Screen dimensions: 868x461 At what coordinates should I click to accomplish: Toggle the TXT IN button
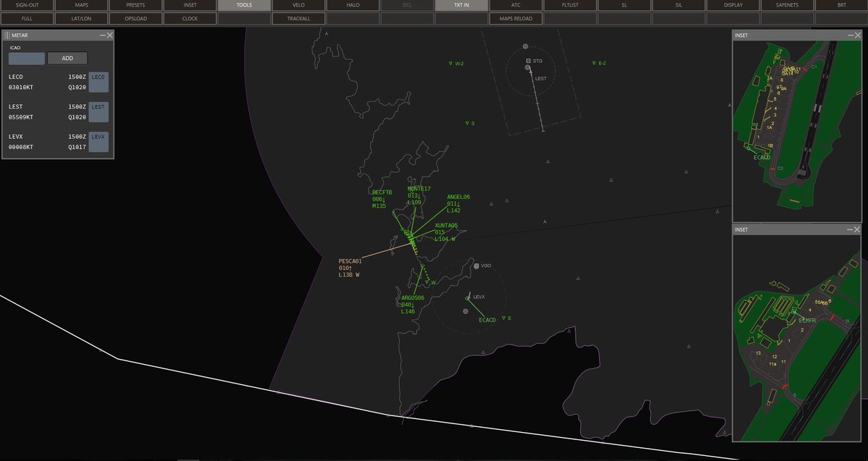(x=461, y=5)
